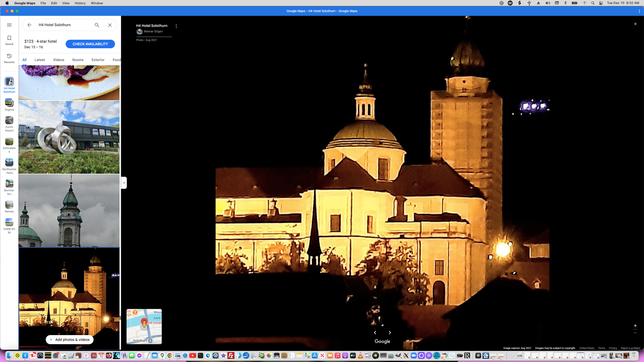Open Saved places from the sidebar

click(9, 40)
